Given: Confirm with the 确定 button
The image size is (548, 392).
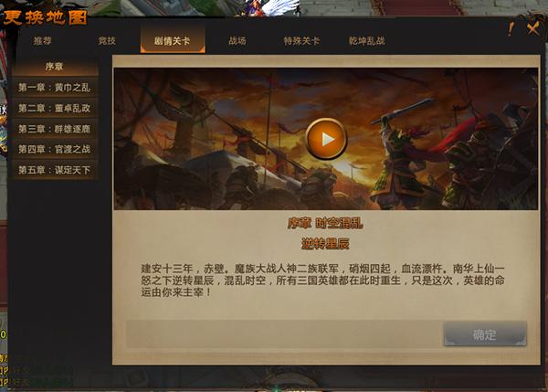Looking at the screenshot, I should [x=485, y=334].
